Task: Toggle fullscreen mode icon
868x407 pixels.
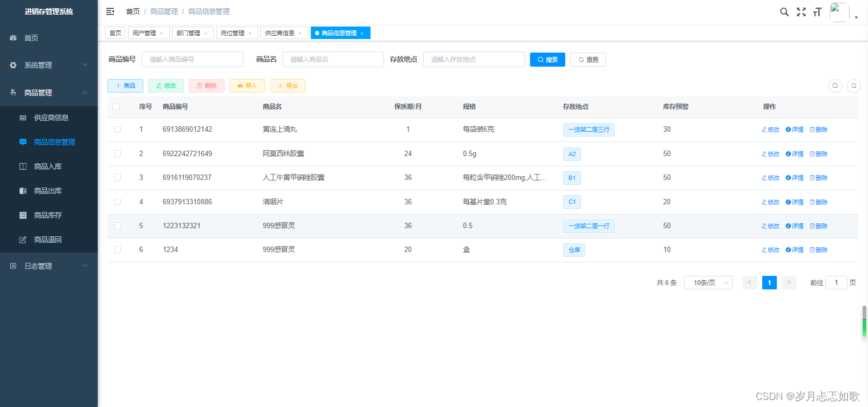Action: click(x=801, y=12)
